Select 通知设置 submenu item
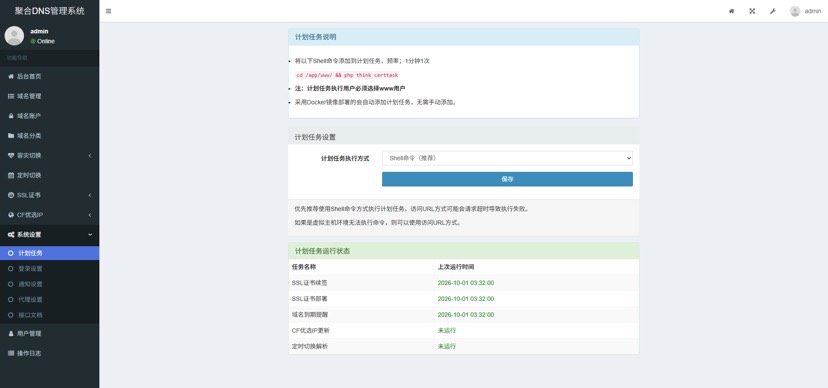Viewport: 828px width, 388px height. (x=50, y=284)
